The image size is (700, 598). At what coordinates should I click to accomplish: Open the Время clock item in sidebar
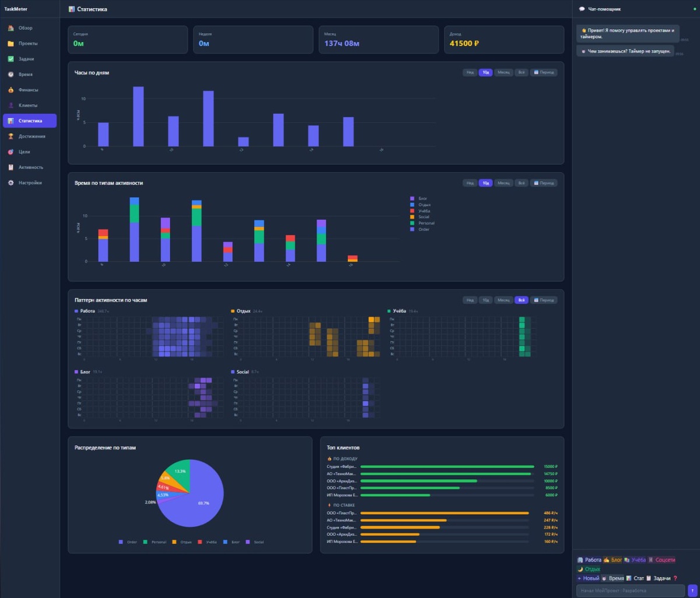pos(30,75)
